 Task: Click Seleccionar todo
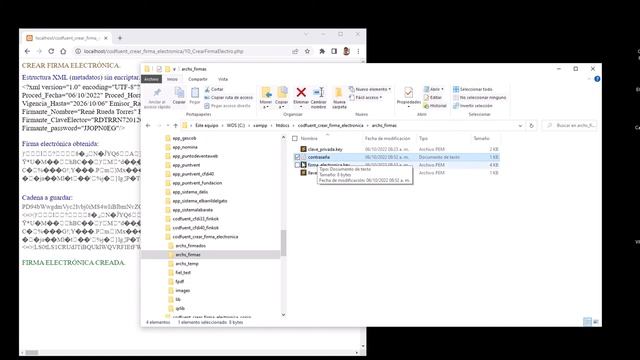[x=473, y=89]
